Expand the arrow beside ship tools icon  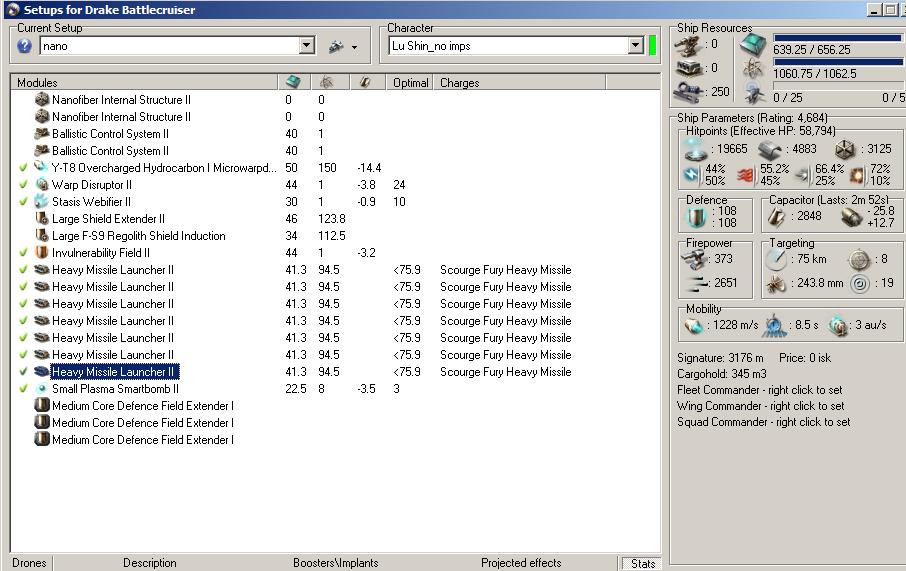click(x=354, y=47)
